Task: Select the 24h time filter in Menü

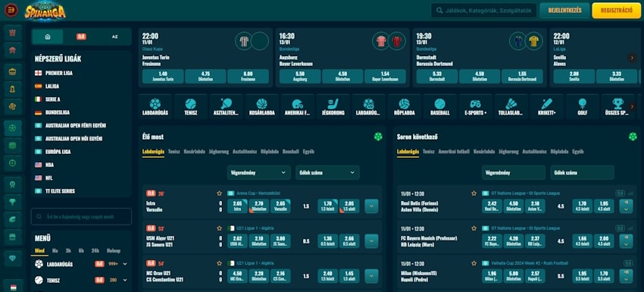Action: pos(95,250)
